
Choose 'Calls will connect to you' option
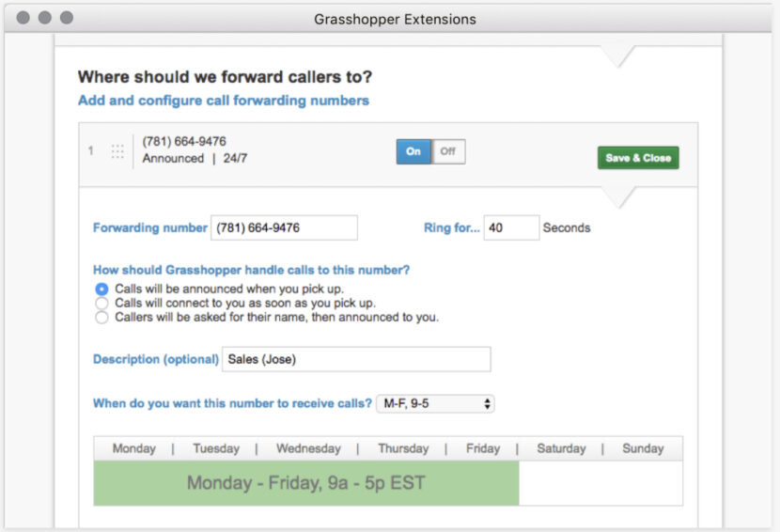pyautogui.click(x=102, y=304)
